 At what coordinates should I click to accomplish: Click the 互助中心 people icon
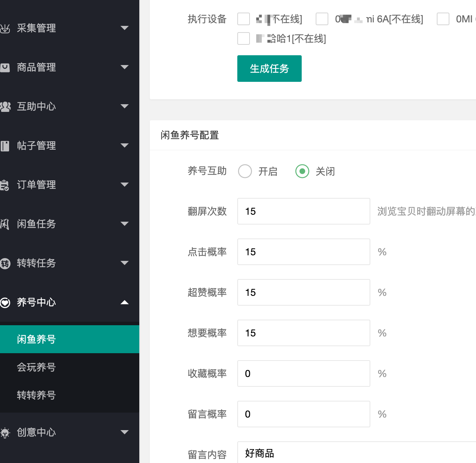coord(5,107)
